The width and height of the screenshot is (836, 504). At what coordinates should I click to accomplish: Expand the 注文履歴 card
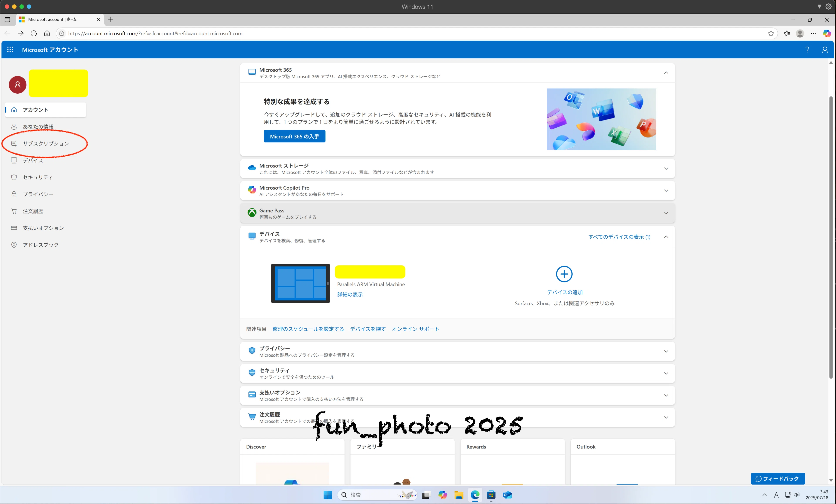coord(666,417)
